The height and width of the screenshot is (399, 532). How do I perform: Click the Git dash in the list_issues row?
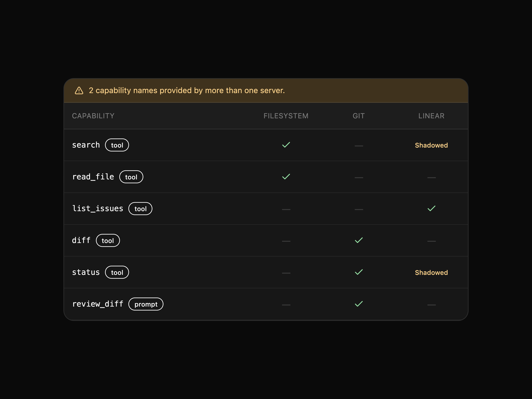tap(359, 209)
